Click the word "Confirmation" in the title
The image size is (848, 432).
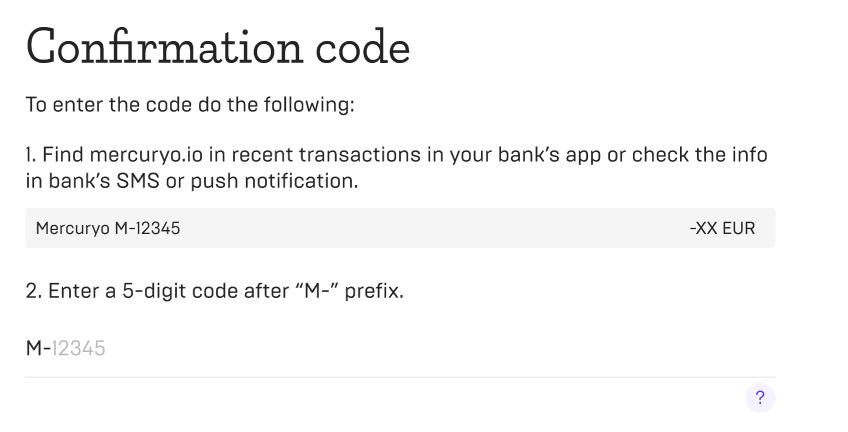coord(164,46)
